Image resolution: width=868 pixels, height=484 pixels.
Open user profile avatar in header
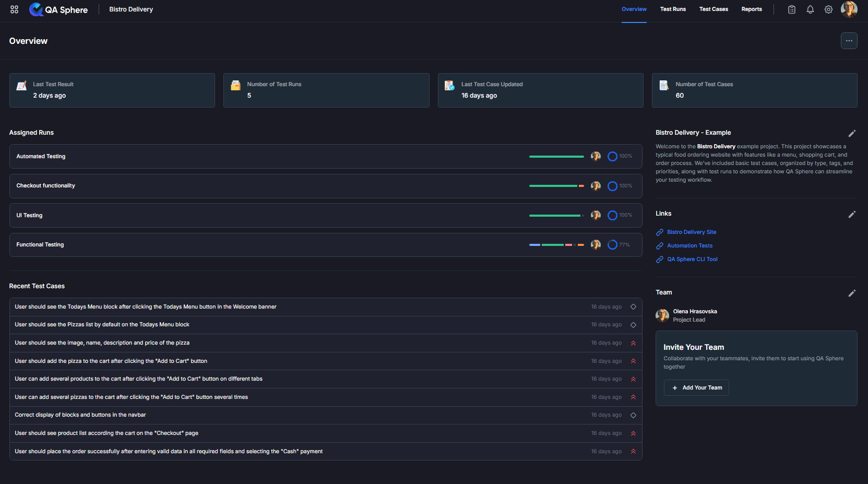pyautogui.click(x=849, y=9)
